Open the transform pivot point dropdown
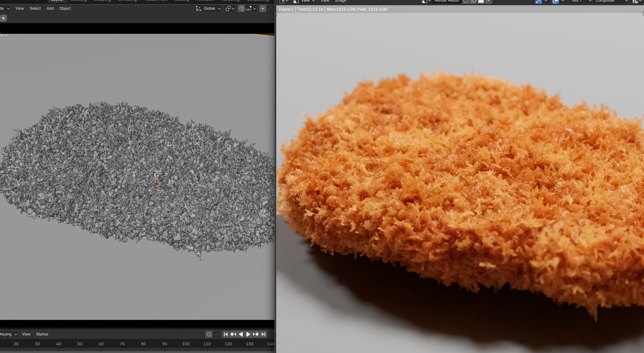Image resolution: width=644 pixels, height=353 pixels. [230, 9]
